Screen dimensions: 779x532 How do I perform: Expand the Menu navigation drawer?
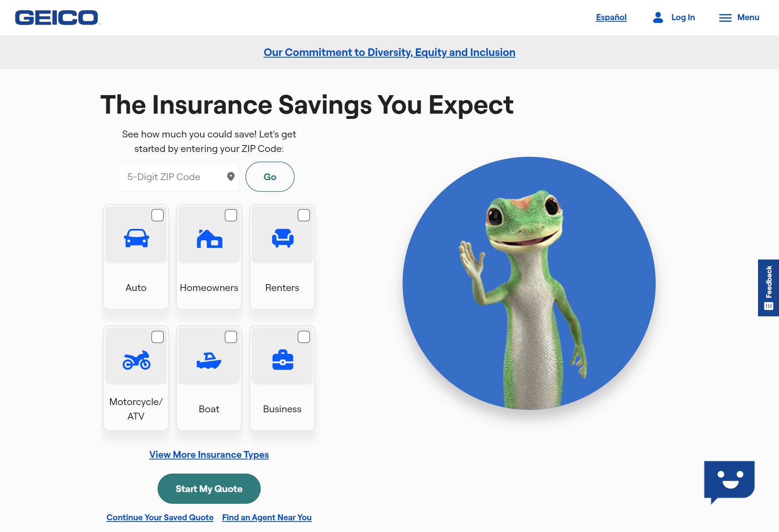click(739, 18)
